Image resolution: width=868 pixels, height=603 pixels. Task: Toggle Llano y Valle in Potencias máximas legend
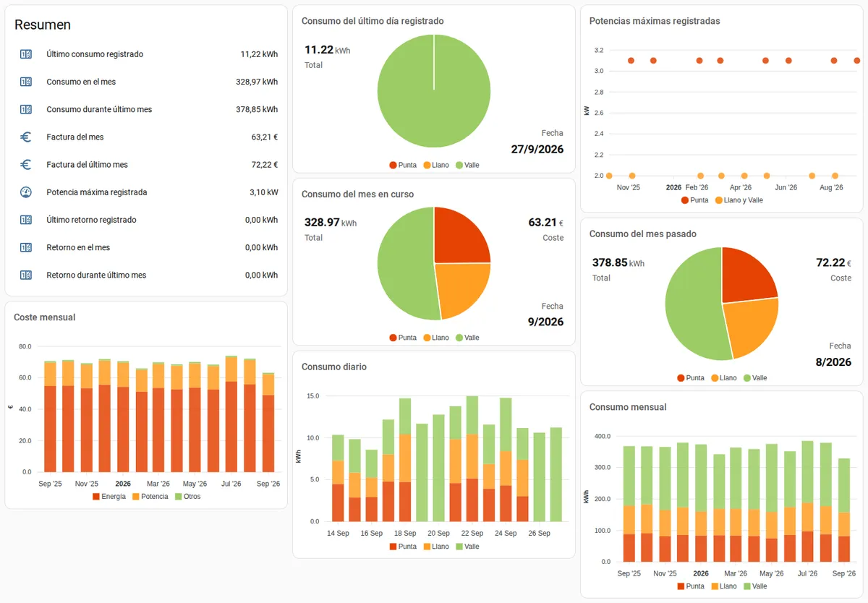tap(739, 200)
